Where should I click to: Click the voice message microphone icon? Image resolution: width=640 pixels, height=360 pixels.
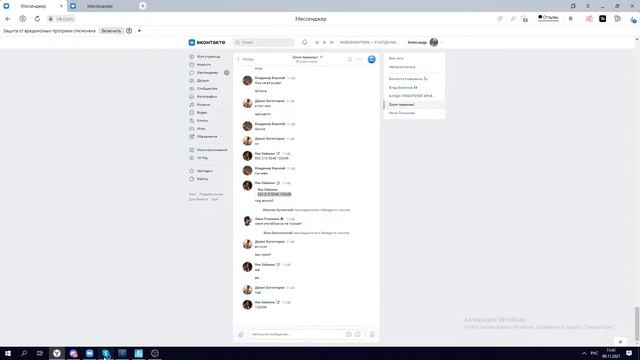tap(372, 334)
